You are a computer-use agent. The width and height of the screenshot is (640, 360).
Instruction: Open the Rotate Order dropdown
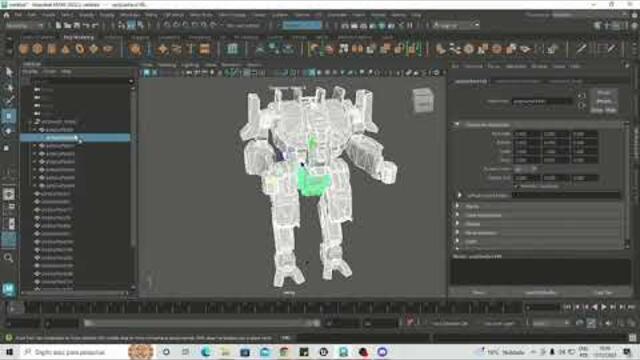[525, 169]
